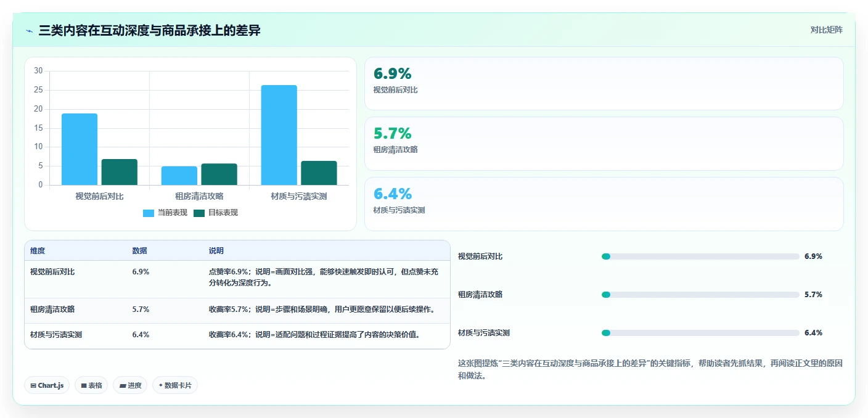The height and width of the screenshot is (418, 868).
Task: Click the 6.9% value in the table
Action: click(x=141, y=272)
